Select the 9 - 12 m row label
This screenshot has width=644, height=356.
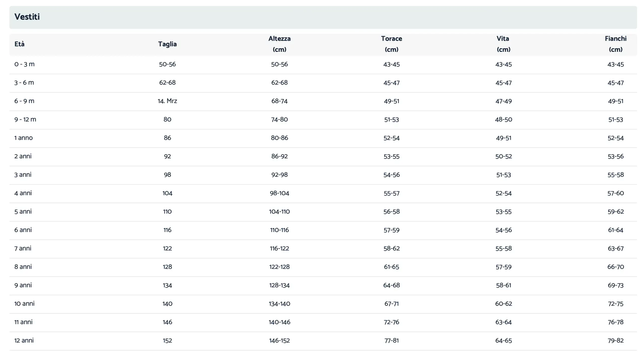tap(25, 119)
